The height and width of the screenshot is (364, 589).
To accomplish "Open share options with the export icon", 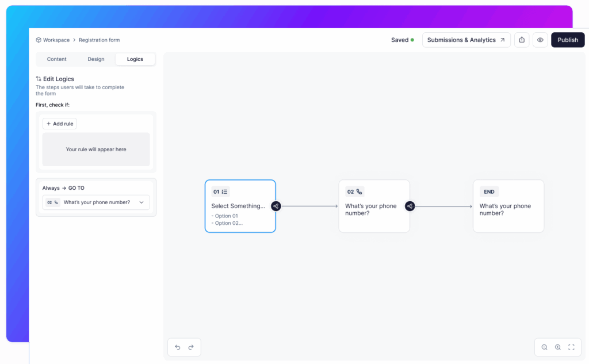I will 522,40.
